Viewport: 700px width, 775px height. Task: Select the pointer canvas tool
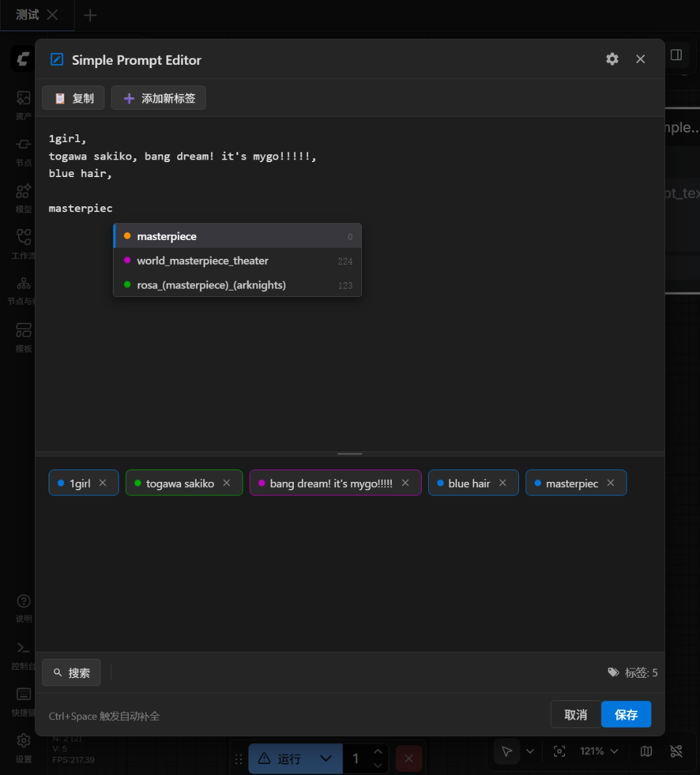507,751
